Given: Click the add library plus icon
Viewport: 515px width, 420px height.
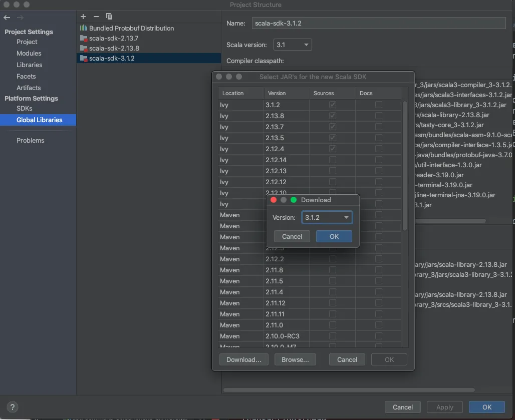Looking at the screenshot, I should pos(83,17).
